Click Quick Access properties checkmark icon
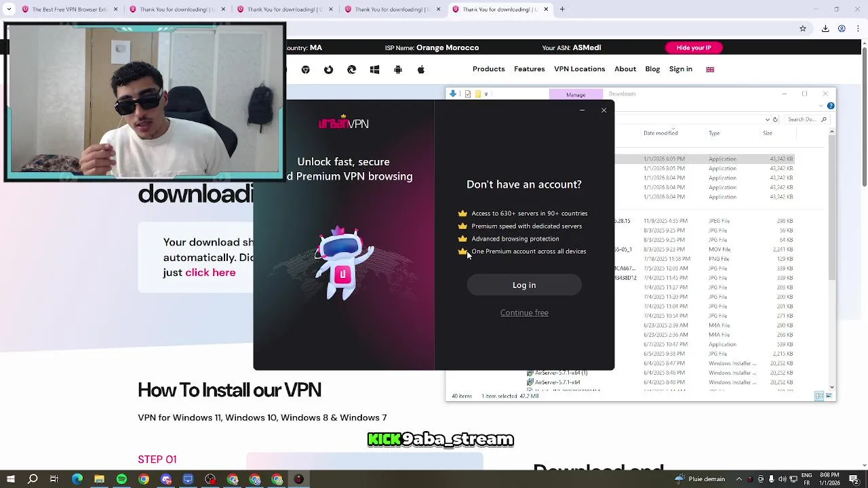The image size is (868, 488). pos(468,94)
